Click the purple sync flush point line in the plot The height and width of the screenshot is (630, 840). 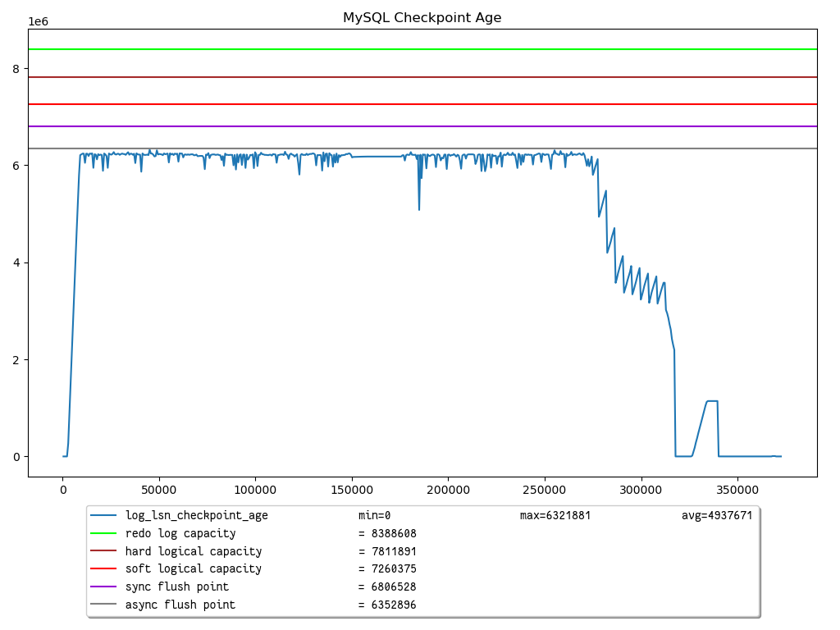click(x=410, y=126)
